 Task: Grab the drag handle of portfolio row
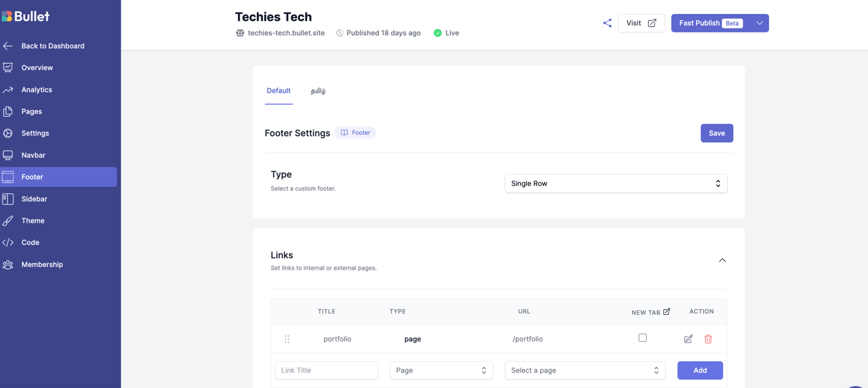point(287,339)
